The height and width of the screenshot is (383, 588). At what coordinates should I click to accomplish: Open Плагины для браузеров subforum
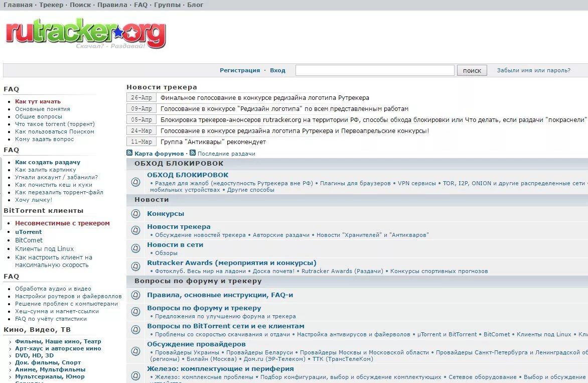[x=355, y=183]
